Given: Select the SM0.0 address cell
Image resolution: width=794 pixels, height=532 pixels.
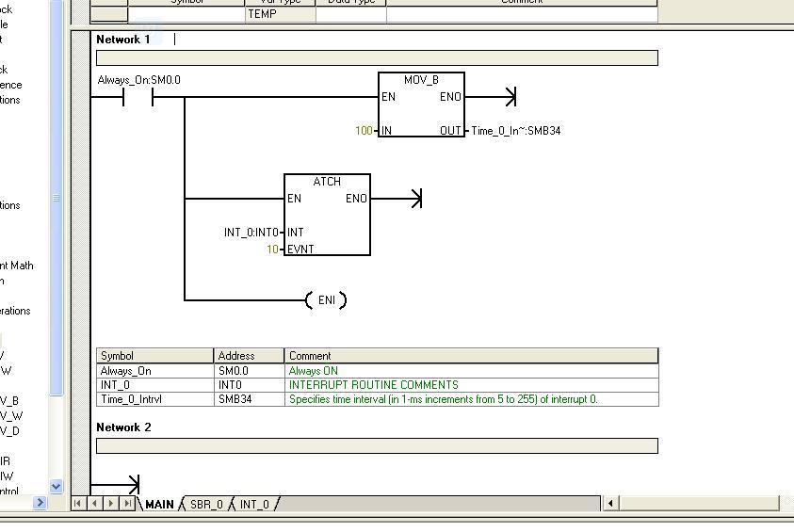Looking at the screenshot, I should [250, 371].
